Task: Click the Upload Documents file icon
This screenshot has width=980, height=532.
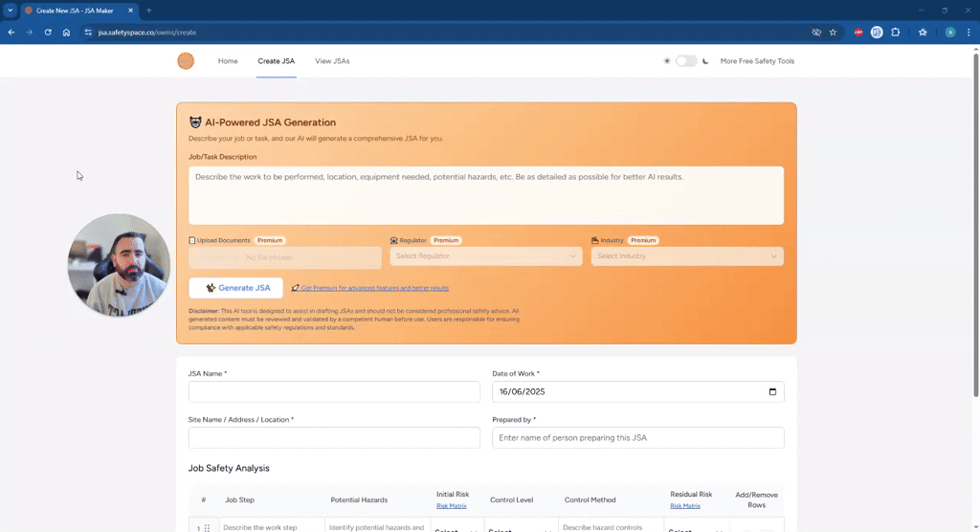Action: click(191, 240)
